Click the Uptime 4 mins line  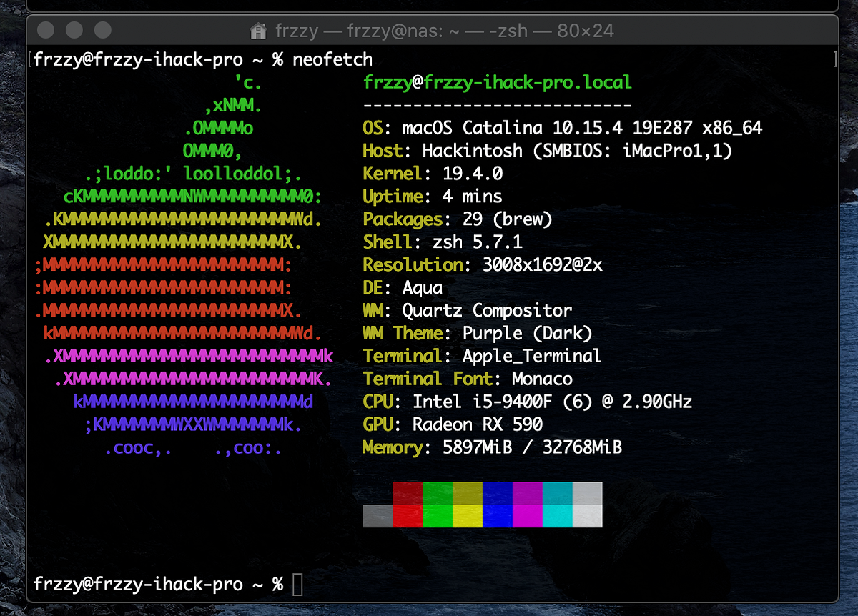(433, 197)
